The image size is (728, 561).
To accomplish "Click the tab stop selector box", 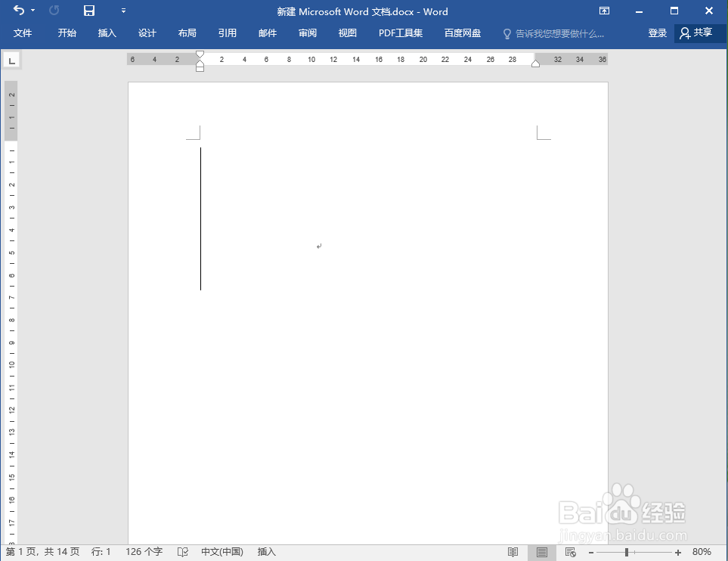I will pyautogui.click(x=11, y=60).
